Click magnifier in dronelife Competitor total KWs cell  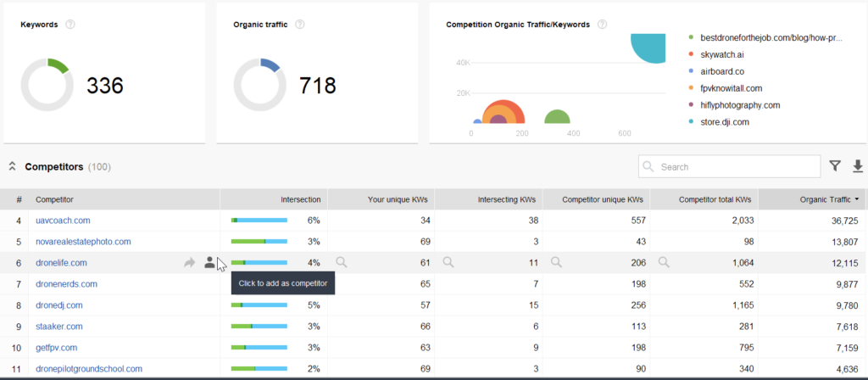click(x=664, y=263)
